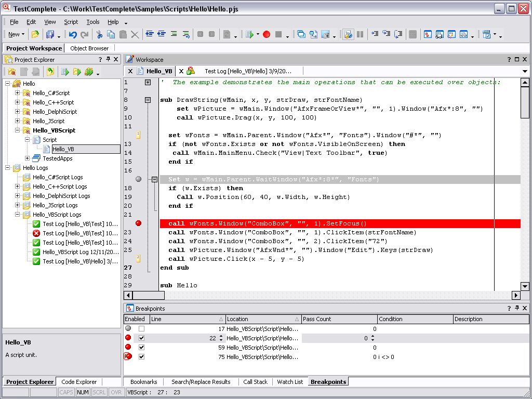
Task: Click the Run to Cursor debug icon
Action: click(398, 34)
